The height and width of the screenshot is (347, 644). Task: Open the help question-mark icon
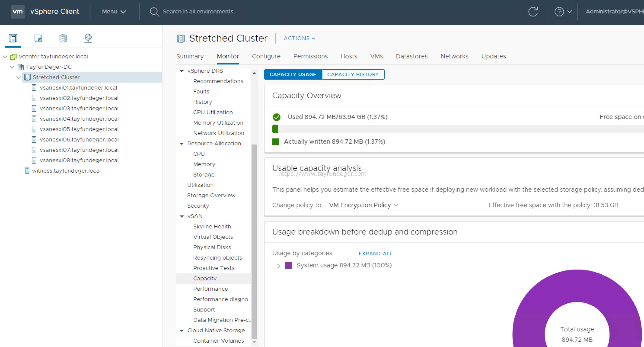(x=559, y=11)
